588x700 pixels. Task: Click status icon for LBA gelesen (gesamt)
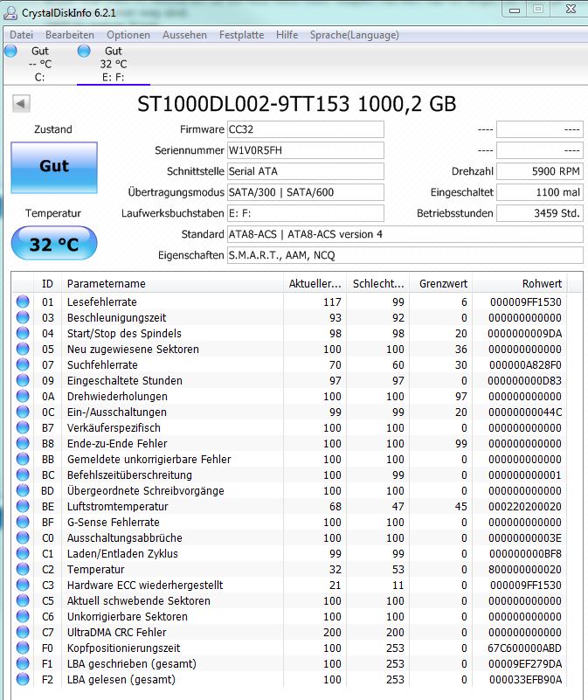pyautogui.click(x=23, y=680)
